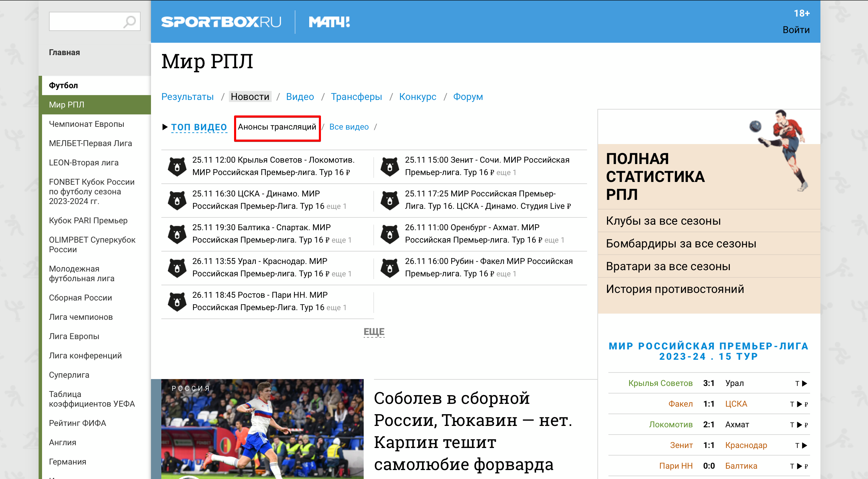Click bear icon for 16:30 ЦСКА - Динамо
The height and width of the screenshot is (479, 868).
pyautogui.click(x=177, y=201)
